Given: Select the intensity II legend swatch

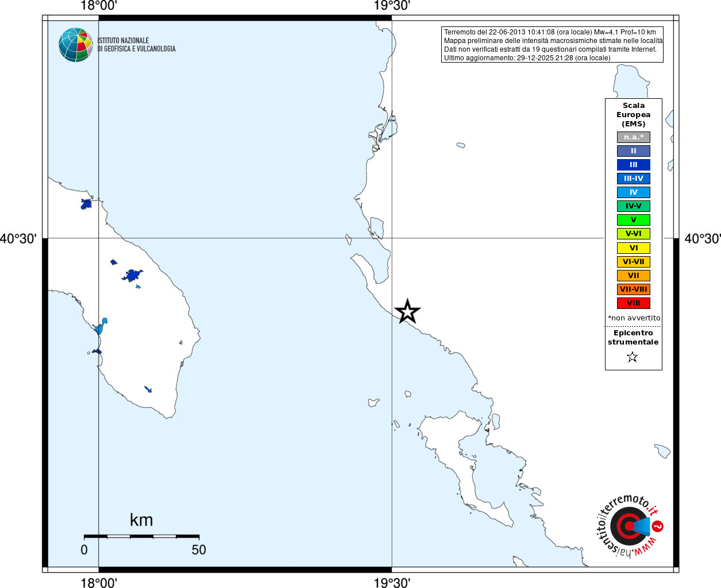Looking at the screenshot, I should pos(634,151).
